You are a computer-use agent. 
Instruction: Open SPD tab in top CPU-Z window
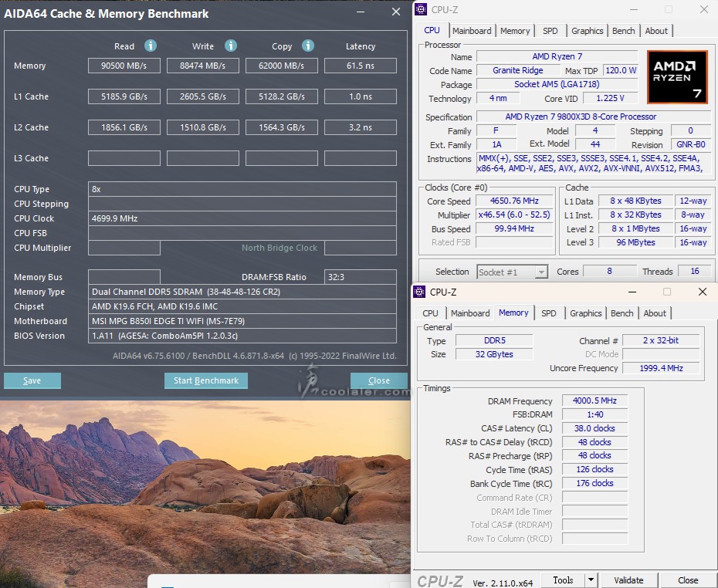tap(550, 31)
